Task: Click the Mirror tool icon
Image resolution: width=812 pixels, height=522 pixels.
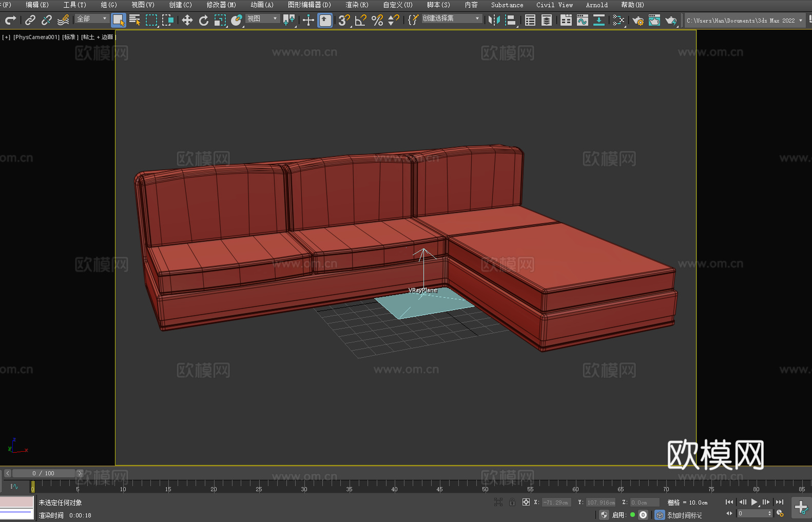Action: tap(494, 20)
